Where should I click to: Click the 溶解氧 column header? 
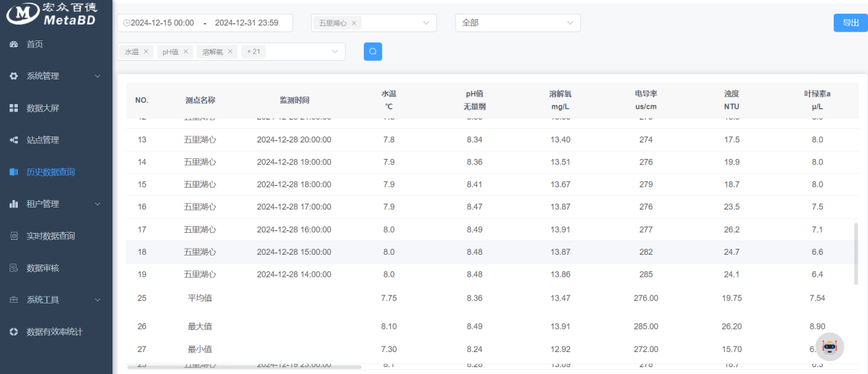click(x=560, y=100)
